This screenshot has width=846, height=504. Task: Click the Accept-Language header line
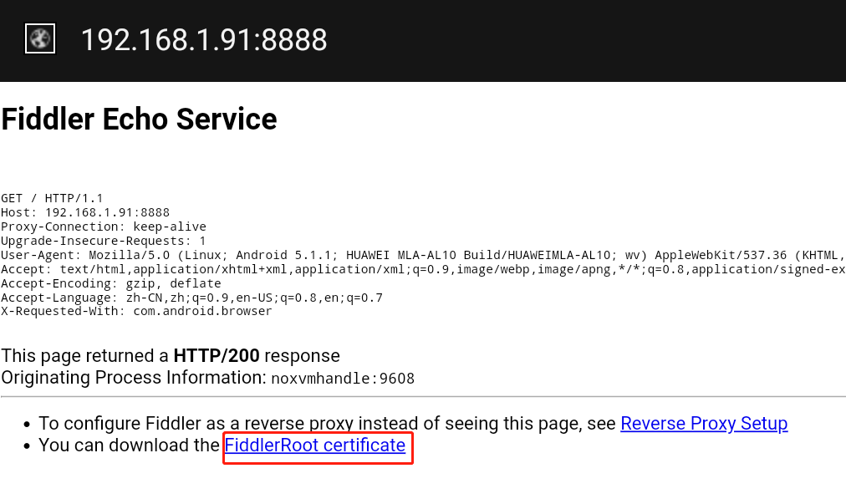click(x=192, y=298)
